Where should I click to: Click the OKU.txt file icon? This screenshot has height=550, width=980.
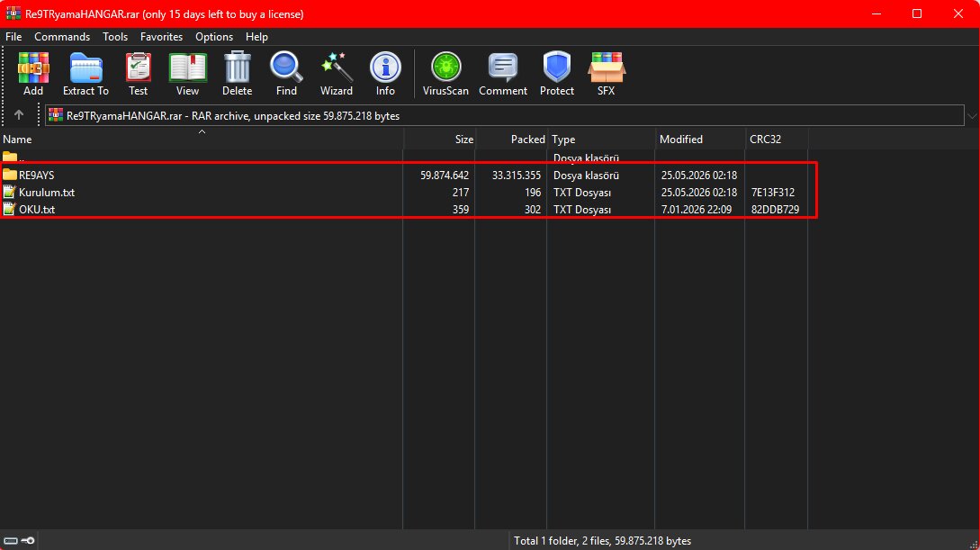(x=9, y=210)
